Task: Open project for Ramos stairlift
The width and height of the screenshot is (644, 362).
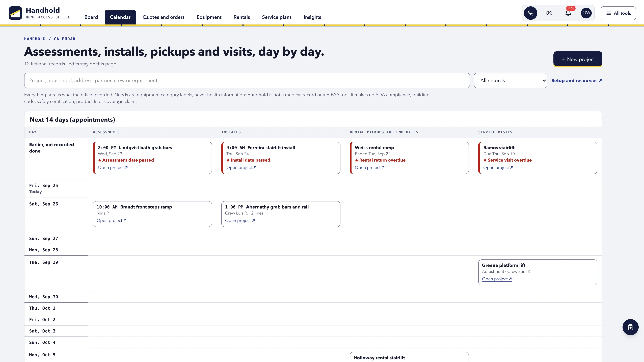Action: click(498, 168)
